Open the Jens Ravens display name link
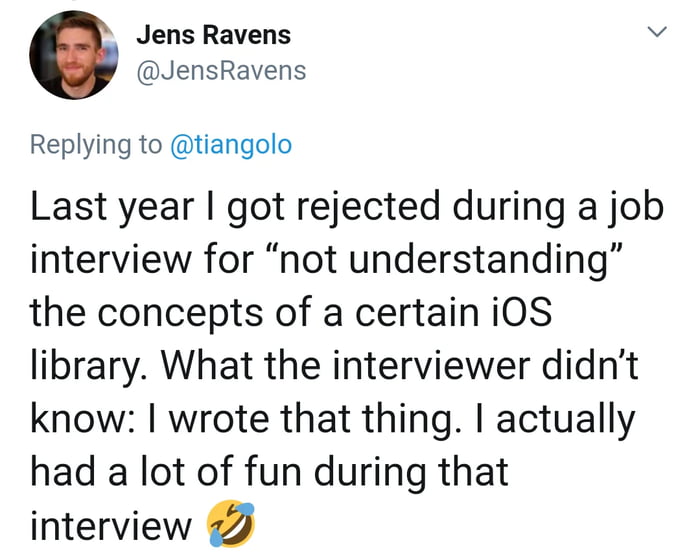Image resolution: width=700 pixels, height=560 pixels. click(213, 35)
